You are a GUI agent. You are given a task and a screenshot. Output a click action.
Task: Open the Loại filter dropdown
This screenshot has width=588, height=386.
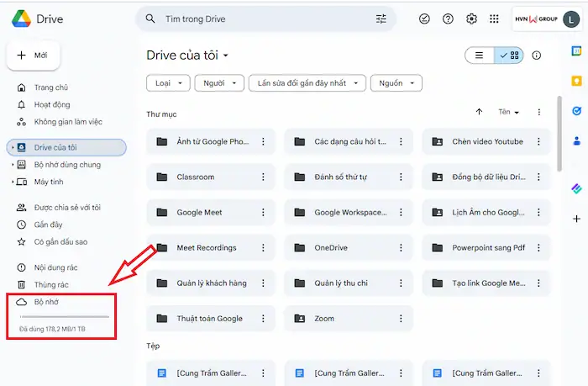tap(168, 83)
